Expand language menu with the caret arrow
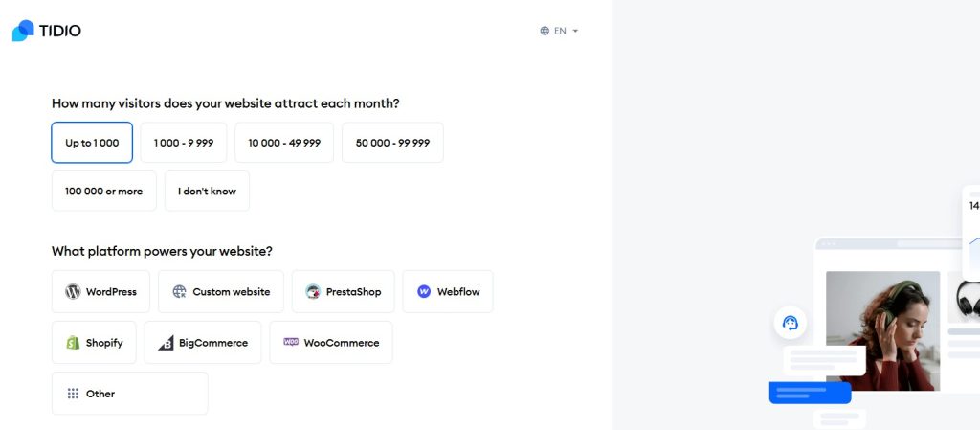980x430 pixels. click(575, 31)
